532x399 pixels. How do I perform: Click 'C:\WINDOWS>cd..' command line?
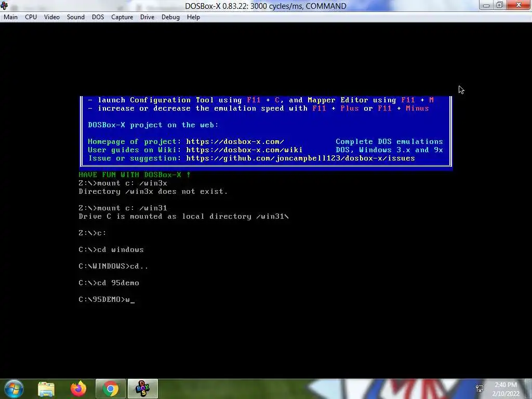[x=113, y=267]
